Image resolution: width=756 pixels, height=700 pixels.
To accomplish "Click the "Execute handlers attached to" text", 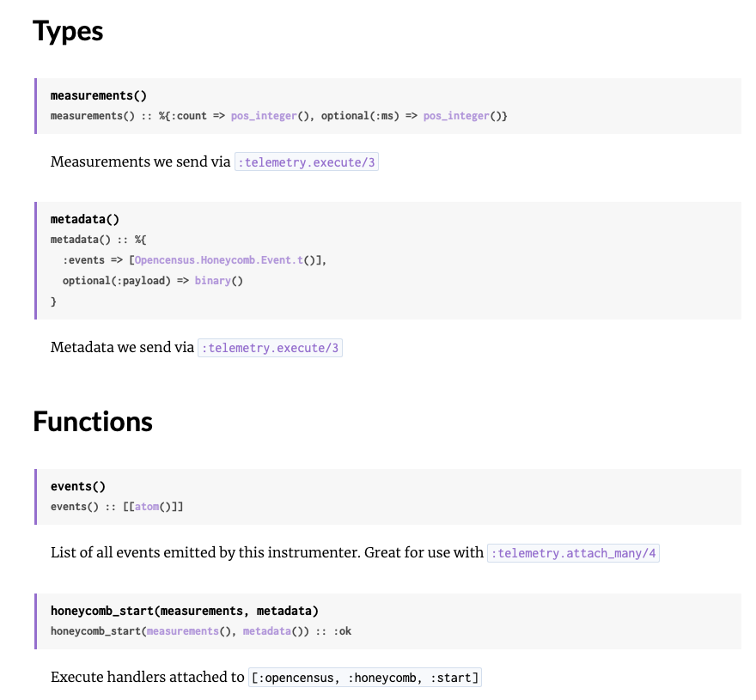I will (147, 677).
